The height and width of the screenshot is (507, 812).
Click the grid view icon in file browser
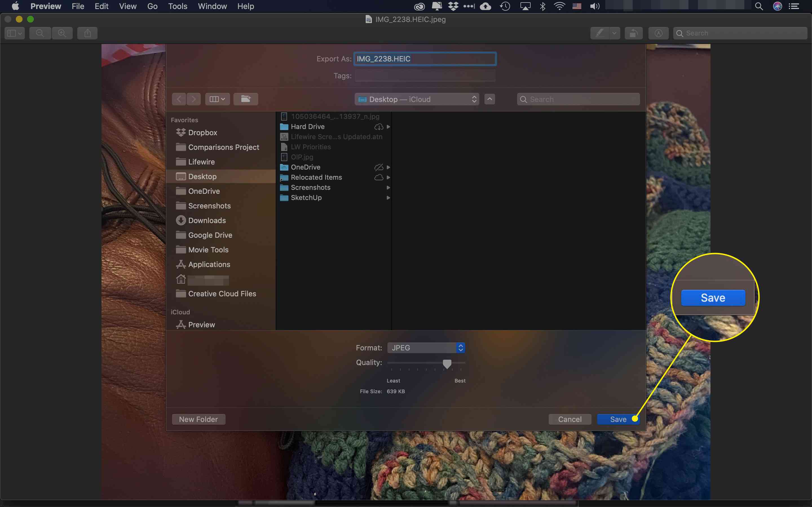pos(217,99)
